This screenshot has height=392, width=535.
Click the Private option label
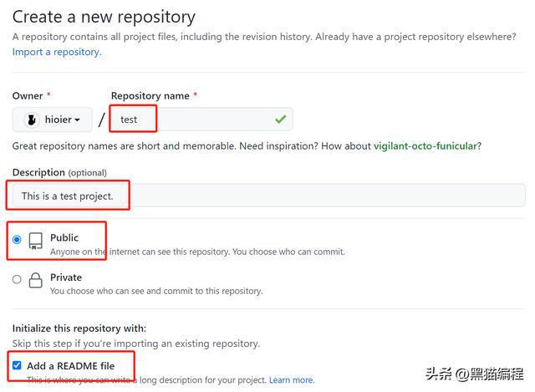click(x=66, y=277)
